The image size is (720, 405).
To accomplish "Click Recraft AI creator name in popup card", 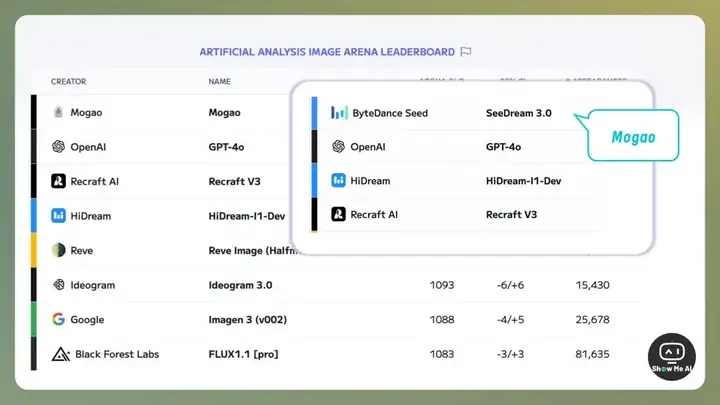I will [x=374, y=214].
